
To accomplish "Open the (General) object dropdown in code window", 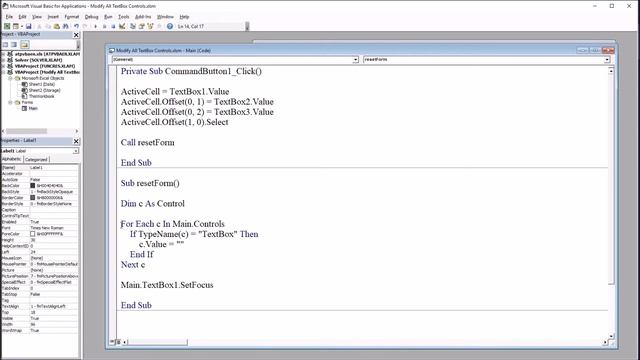I will (x=355, y=60).
